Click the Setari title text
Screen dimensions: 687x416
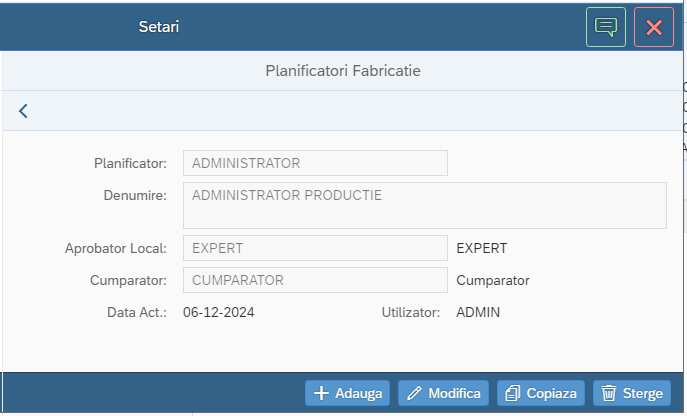point(159,27)
